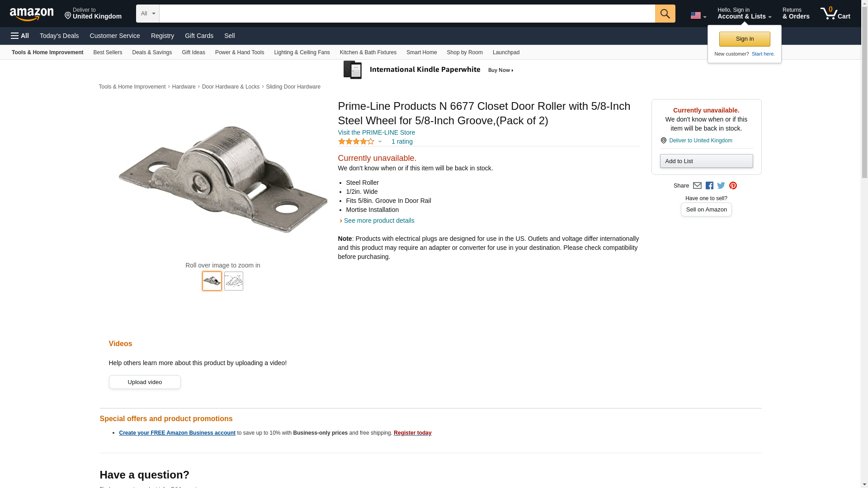Open the US flag language selector
The height and width of the screenshot is (488, 868).
point(698,15)
